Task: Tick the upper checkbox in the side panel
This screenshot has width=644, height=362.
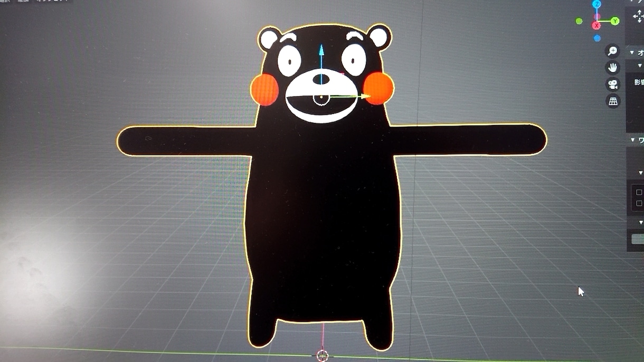Action: tap(639, 192)
